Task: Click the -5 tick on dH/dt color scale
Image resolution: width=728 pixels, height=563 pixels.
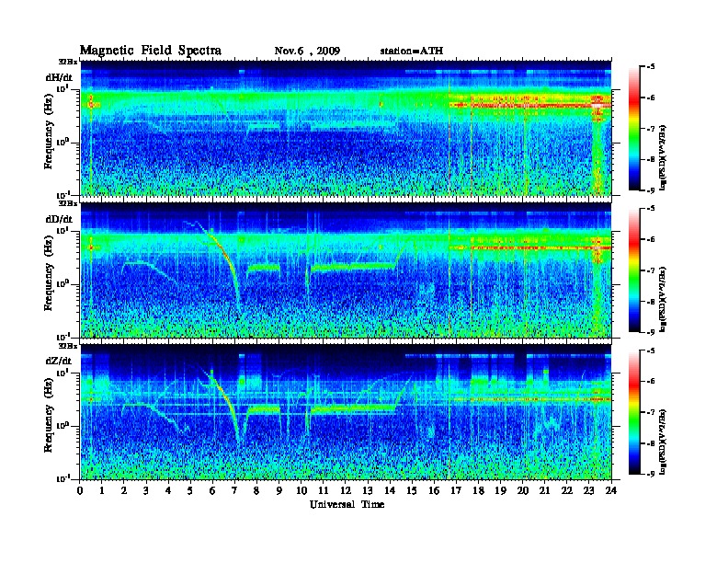Action: pyautogui.click(x=651, y=67)
